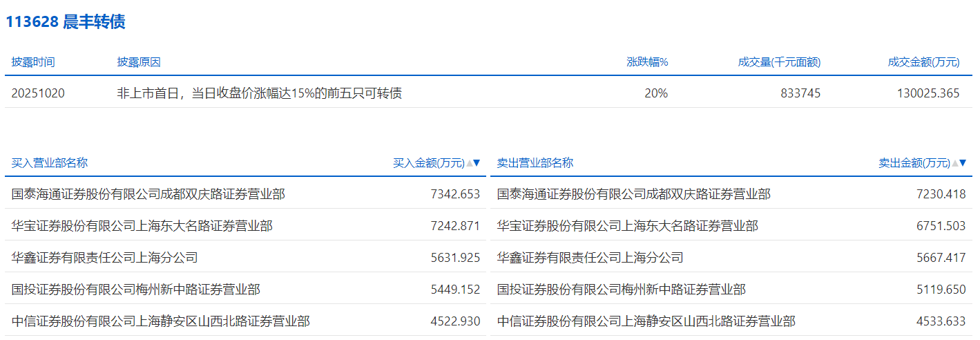Viewport: 980px width, 340px height.
Task: Click the 涨跌幅% column header
Action: (x=647, y=62)
